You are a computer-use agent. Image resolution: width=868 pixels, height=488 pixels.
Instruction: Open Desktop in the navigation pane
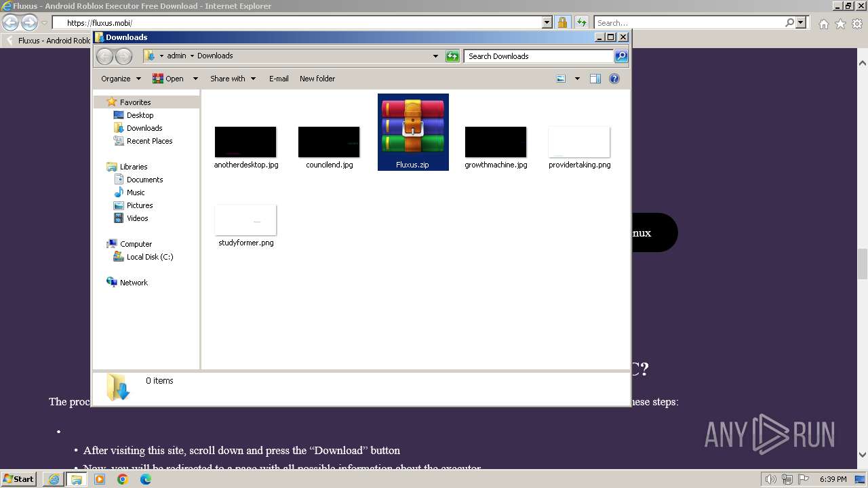tap(140, 115)
